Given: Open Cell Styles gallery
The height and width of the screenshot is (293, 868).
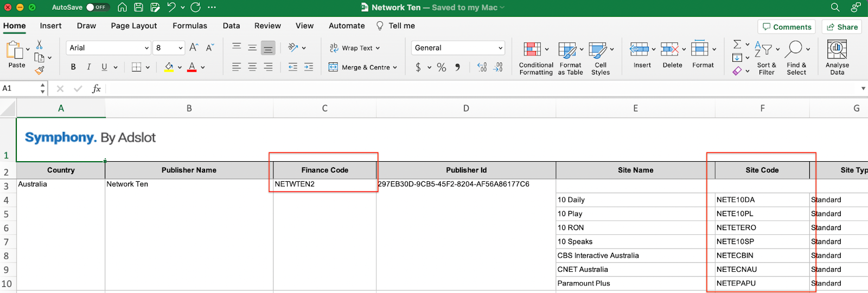Looking at the screenshot, I should click(601, 59).
